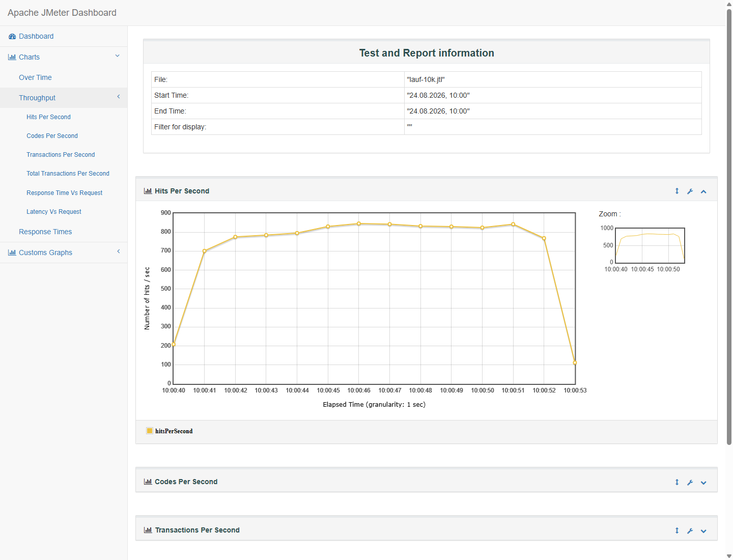Click the chart data point at 10:00:41
The image size is (733, 560).
[205, 251]
